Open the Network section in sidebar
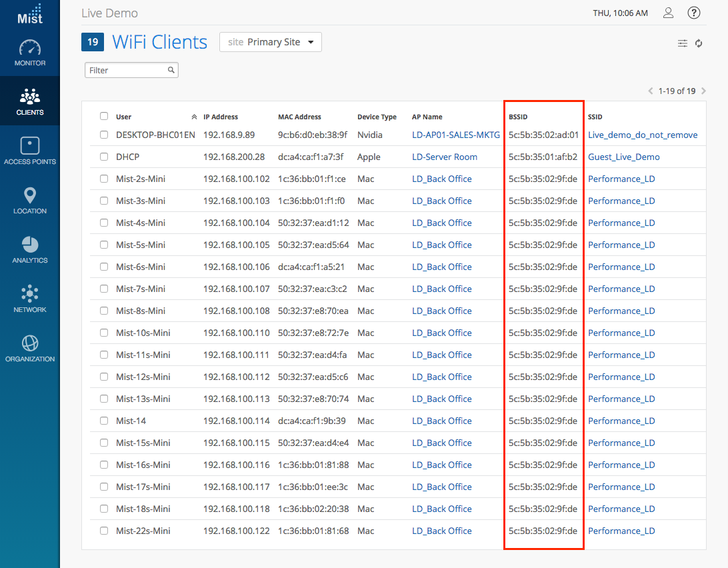This screenshot has height=568, width=728. [x=30, y=299]
